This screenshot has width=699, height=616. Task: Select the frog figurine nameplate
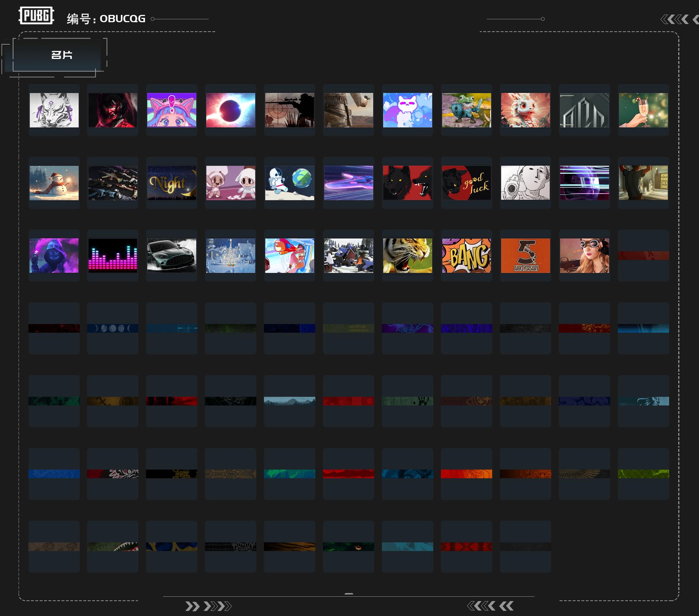coord(467,110)
